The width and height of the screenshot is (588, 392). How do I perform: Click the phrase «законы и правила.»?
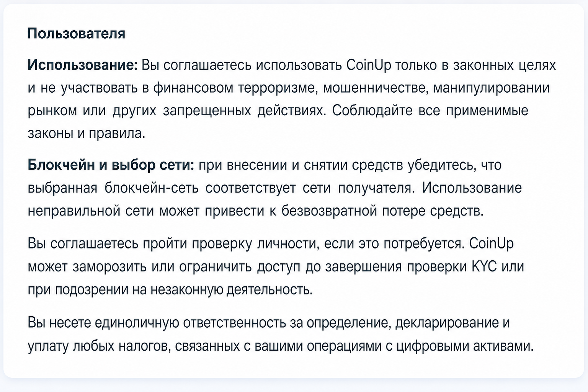coord(86,133)
